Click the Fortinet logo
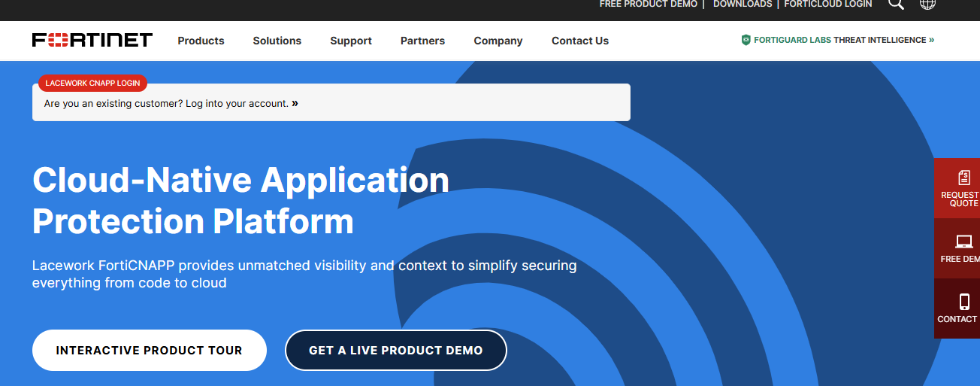The height and width of the screenshot is (386, 980). click(x=92, y=40)
